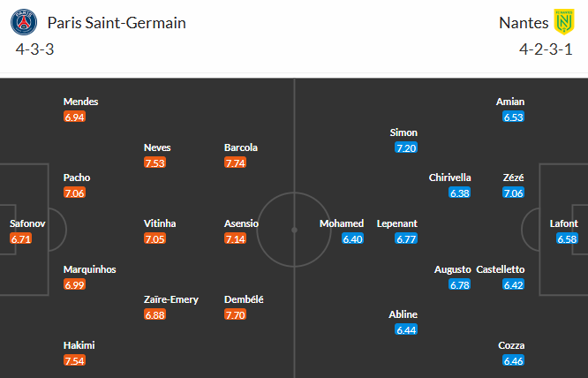Select Lepenant's 6.77 rating
This screenshot has width=588, height=378.
pyautogui.click(x=406, y=238)
